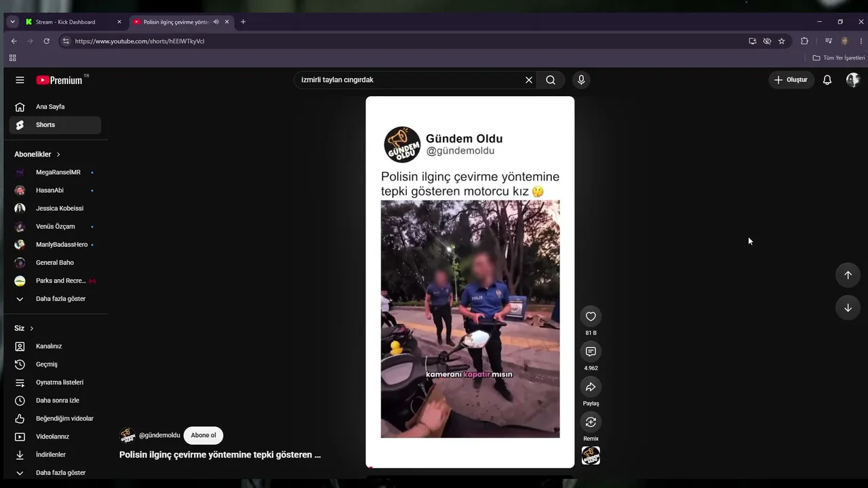Select Shorts in the sidebar
The width and height of the screenshot is (868, 488).
[x=55, y=125]
